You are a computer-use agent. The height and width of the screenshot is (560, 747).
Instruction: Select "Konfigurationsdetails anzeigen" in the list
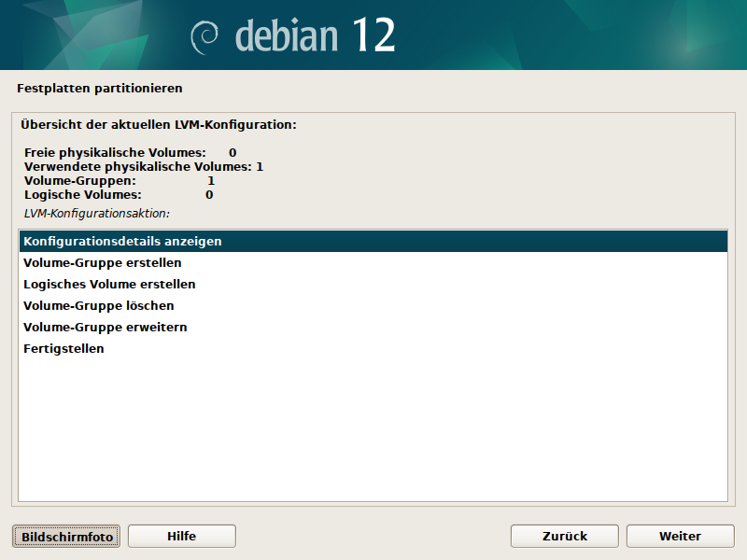click(122, 241)
